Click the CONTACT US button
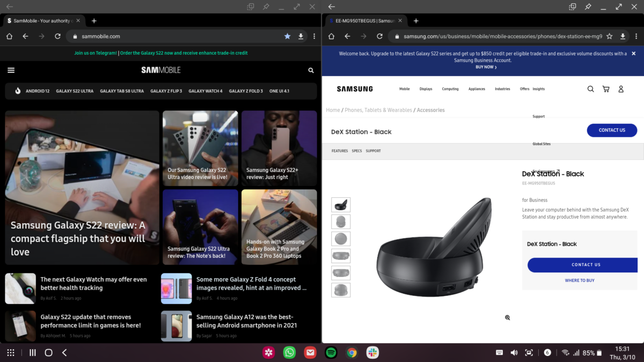644x362 pixels. [612, 130]
